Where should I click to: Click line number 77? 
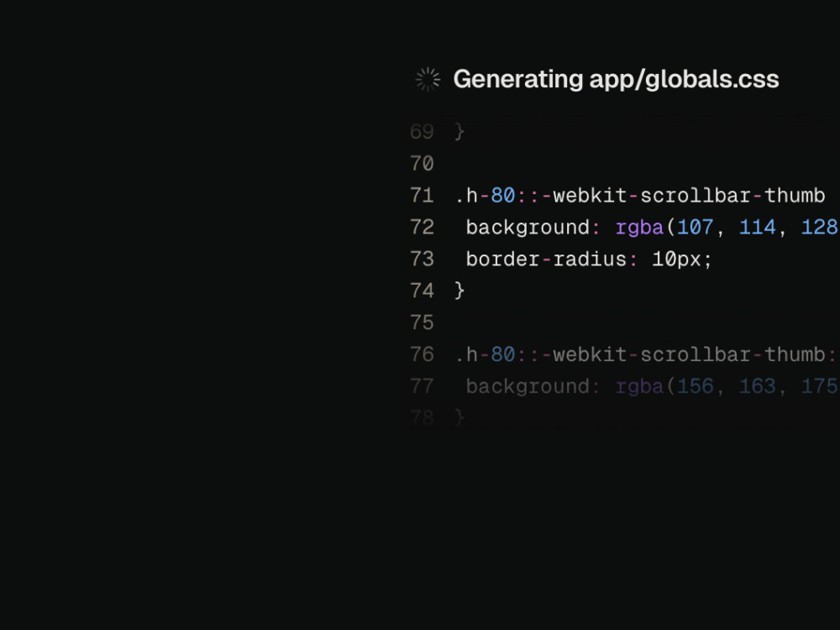tap(422, 386)
